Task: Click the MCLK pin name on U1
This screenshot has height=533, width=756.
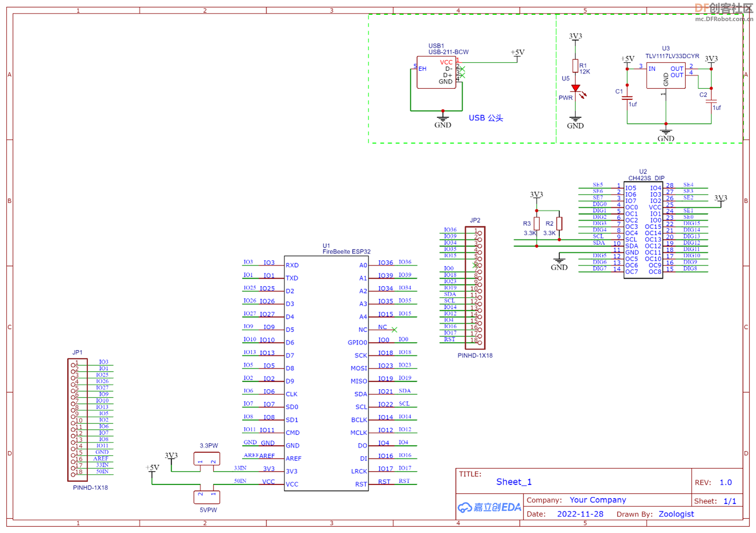Action: [x=358, y=433]
